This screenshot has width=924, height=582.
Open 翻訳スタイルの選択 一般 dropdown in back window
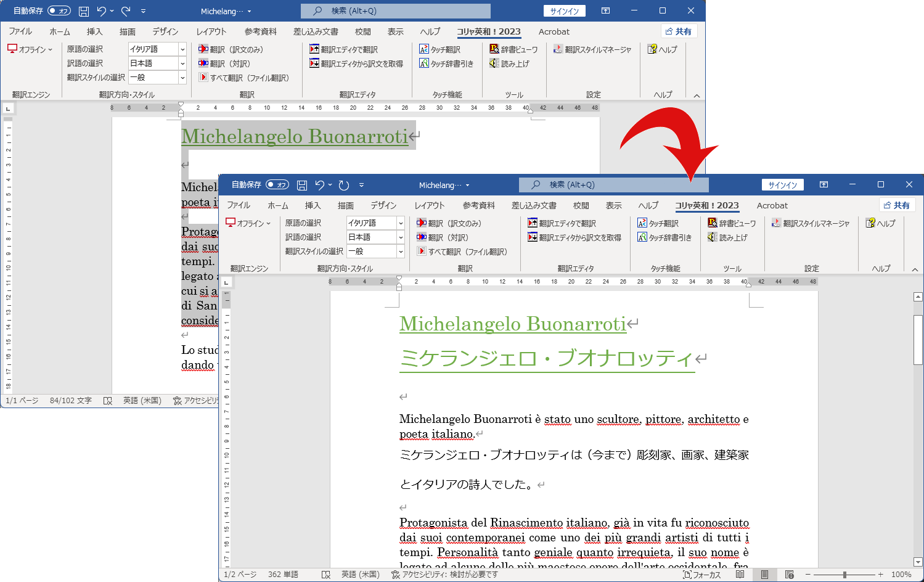click(x=182, y=78)
